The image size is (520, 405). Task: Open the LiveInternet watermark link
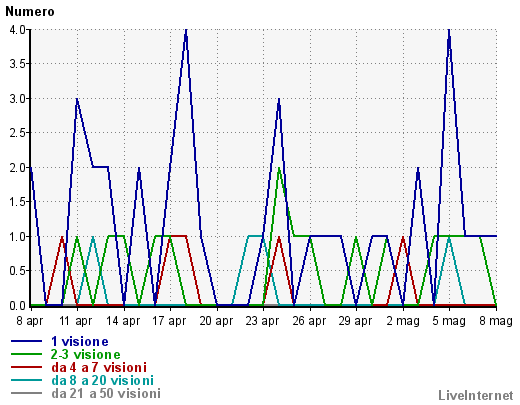476,395
